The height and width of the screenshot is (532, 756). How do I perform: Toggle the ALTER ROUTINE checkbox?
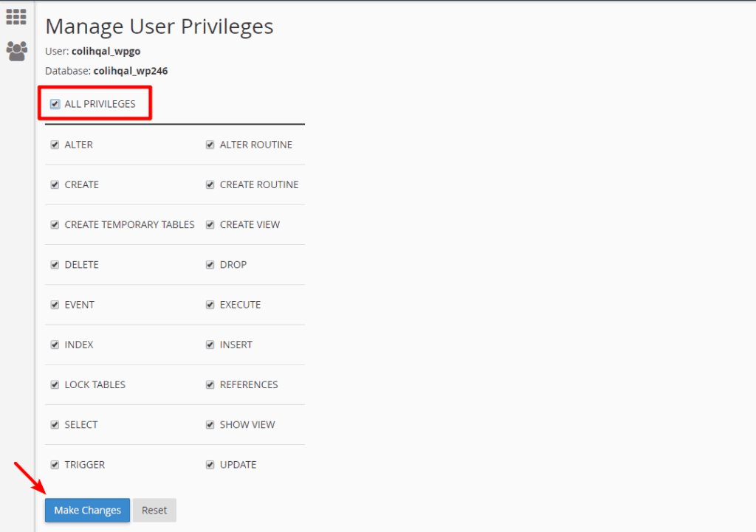click(210, 145)
